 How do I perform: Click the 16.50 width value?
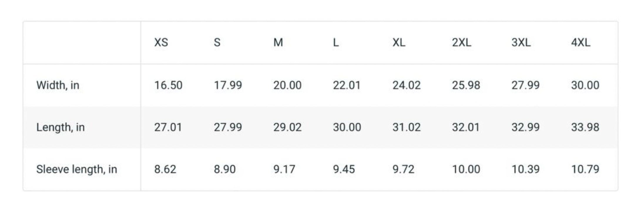point(168,85)
